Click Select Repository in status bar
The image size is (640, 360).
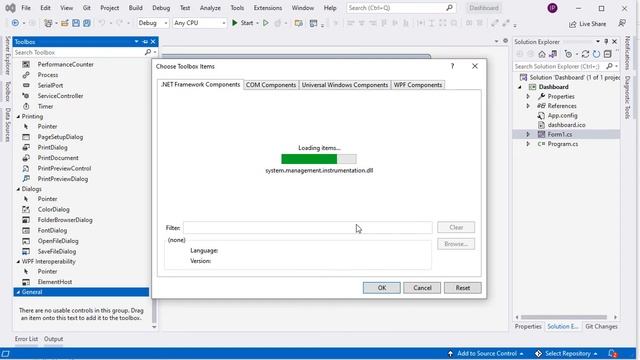pyautogui.click(x=567, y=353)
